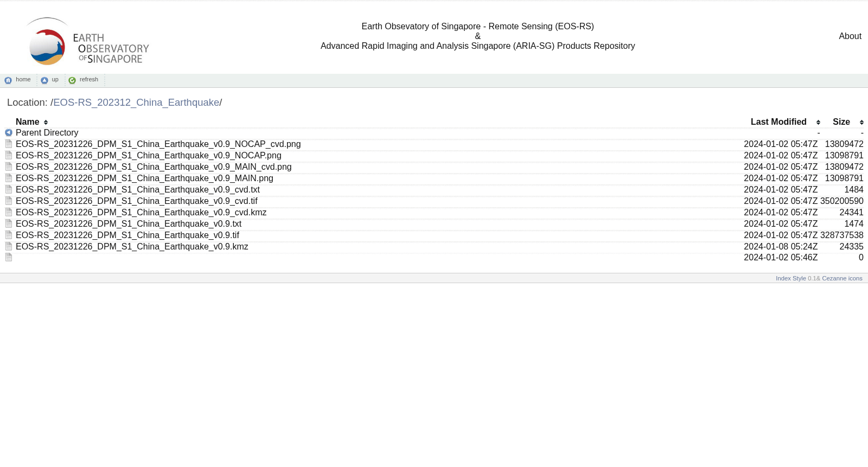The height and width of the screenshot is (467, 868).
Task: Click file icon beside v0.9_cvd.tif
Action: (x=9, y=201)
